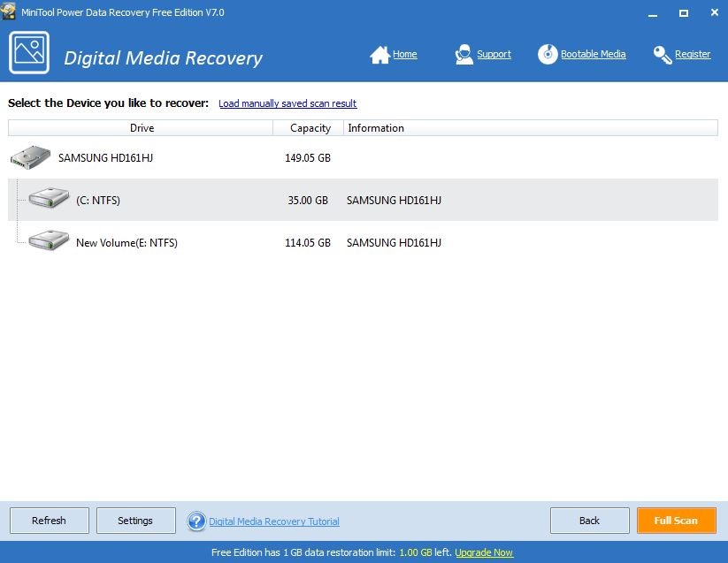Click the 114.05 GB capacity value

pos(308,242)
